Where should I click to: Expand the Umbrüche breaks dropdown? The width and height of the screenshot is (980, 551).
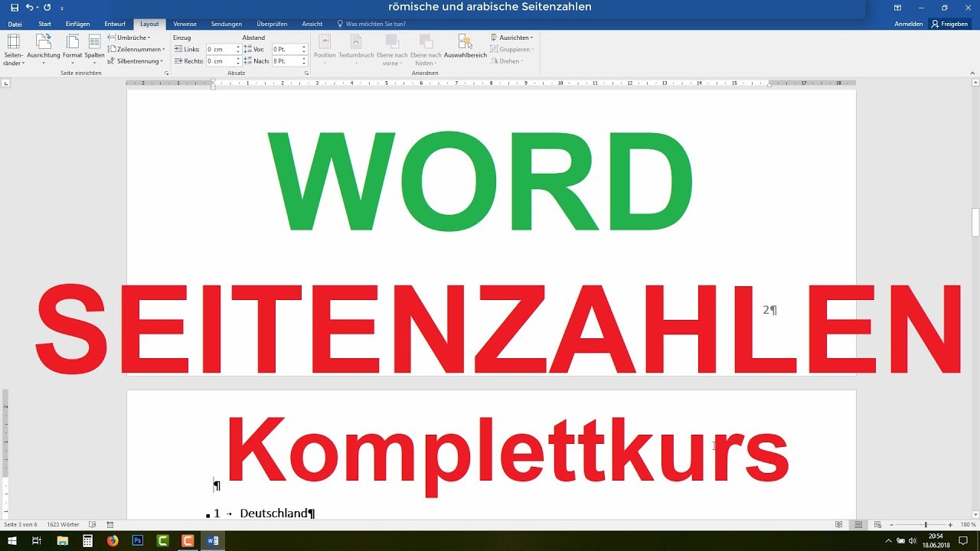129,37
